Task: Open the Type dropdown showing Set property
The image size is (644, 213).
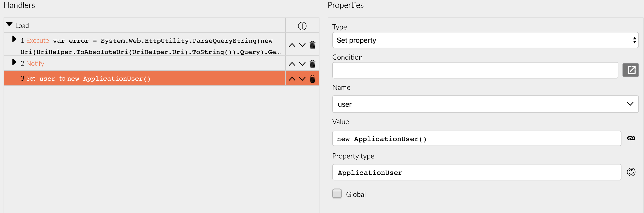Action: point(485,40)
